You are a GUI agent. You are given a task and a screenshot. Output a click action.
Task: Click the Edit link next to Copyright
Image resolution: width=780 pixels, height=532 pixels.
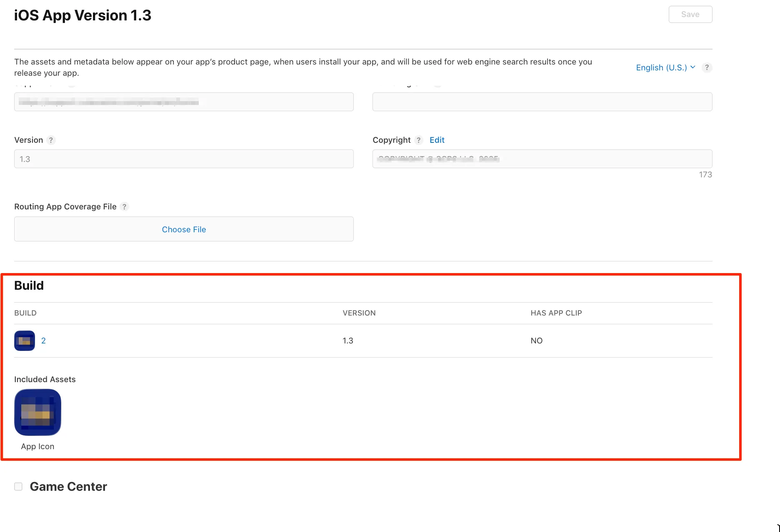(x=437, y=140)
